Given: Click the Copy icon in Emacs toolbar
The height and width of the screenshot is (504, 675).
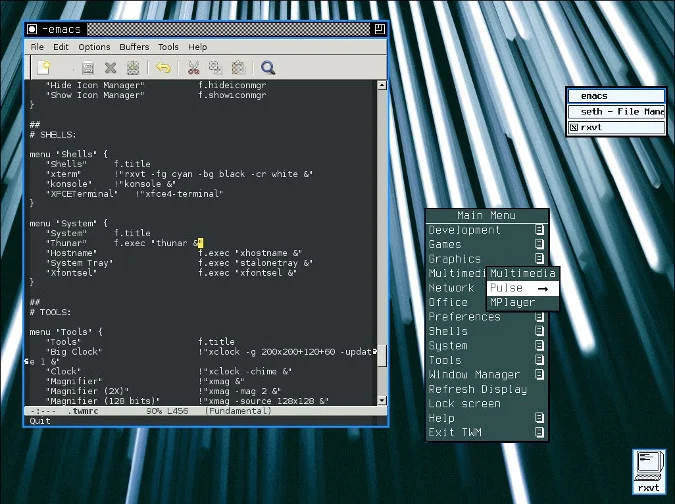Looking at the screenshot, I should click(x=215, y=68).
